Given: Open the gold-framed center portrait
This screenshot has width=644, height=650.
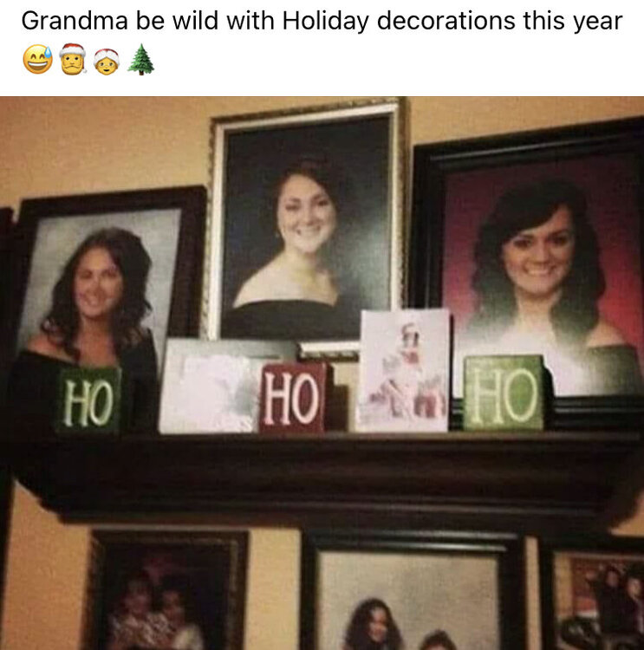Looking at the screenshot, I should coord(306,220).
